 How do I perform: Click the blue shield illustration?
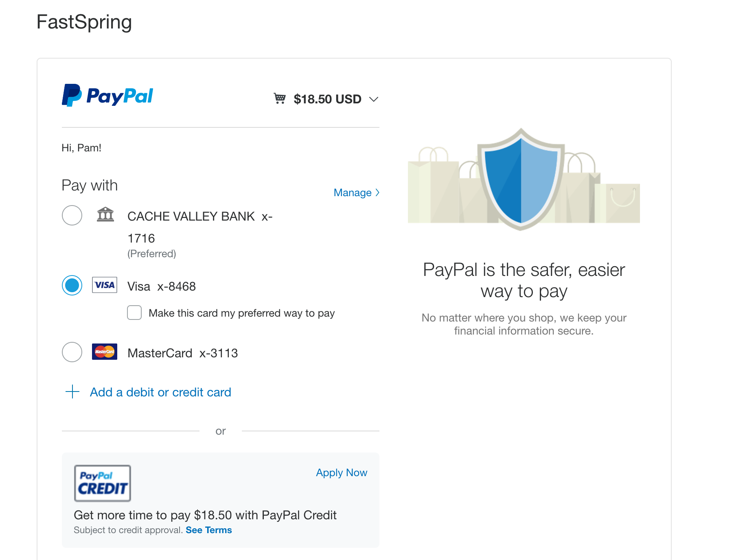(521, 179)
